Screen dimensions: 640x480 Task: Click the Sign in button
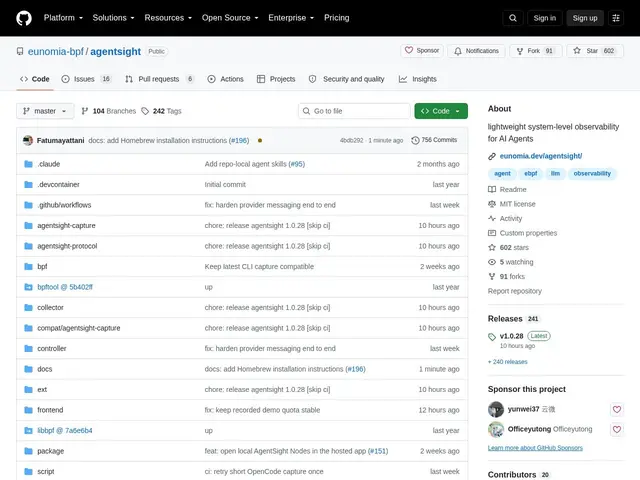tap(544, 18)
